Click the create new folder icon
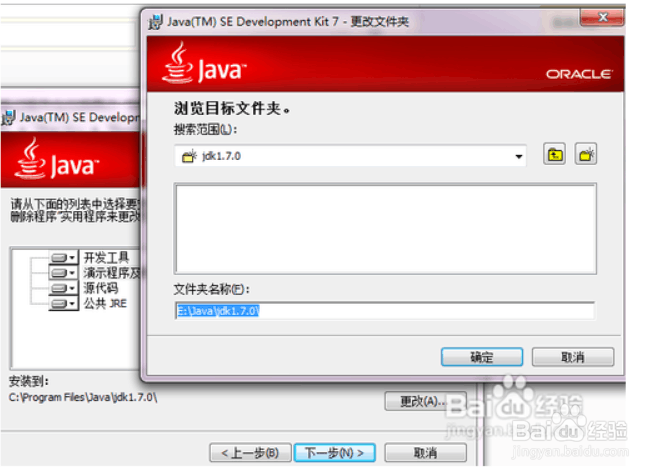This screenshot has width=668, height=475. click(x=586, y=154)
